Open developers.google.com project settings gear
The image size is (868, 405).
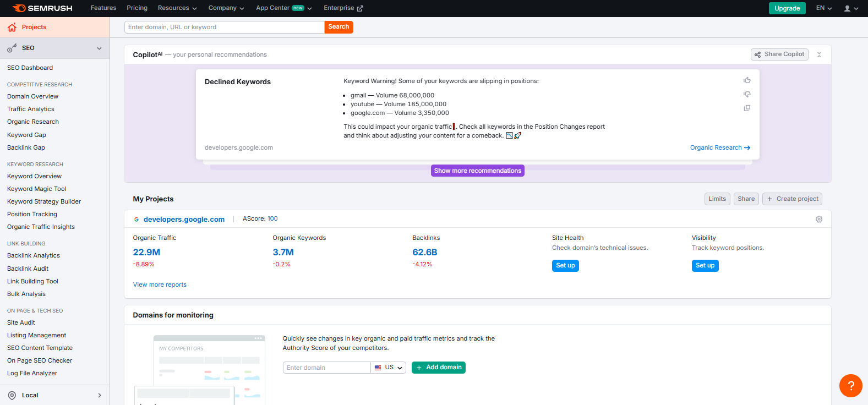coord(819,219)
